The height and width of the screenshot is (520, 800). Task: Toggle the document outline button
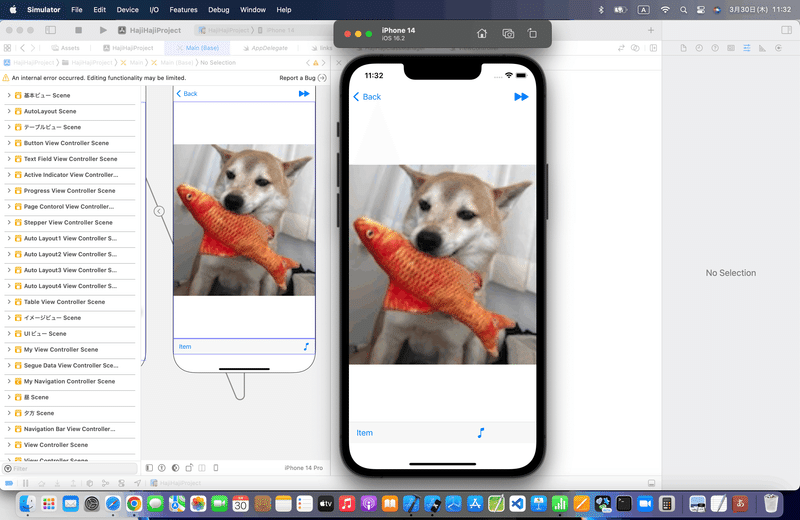149,467
